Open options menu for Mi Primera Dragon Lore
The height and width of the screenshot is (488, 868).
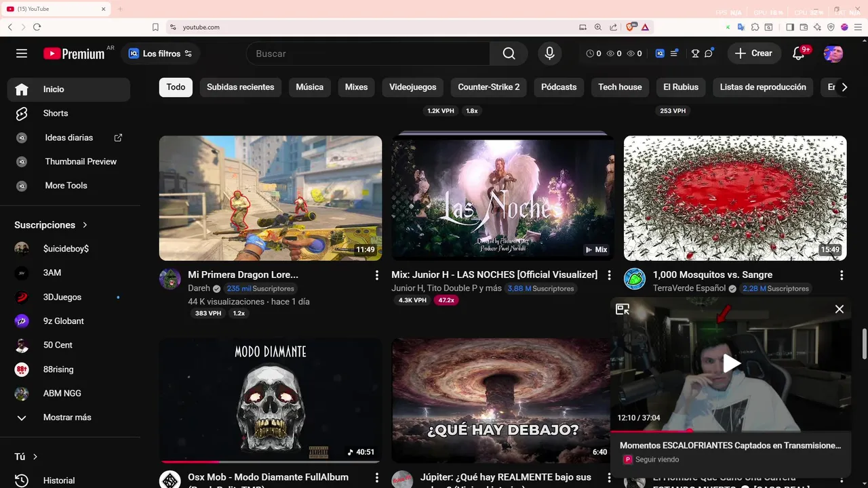point(377,275)
